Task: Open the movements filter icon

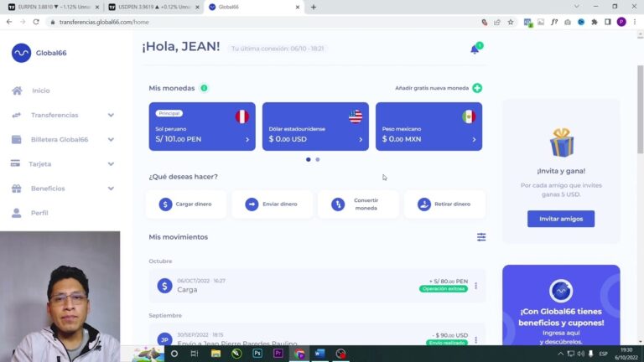Action: click(481, 237)
